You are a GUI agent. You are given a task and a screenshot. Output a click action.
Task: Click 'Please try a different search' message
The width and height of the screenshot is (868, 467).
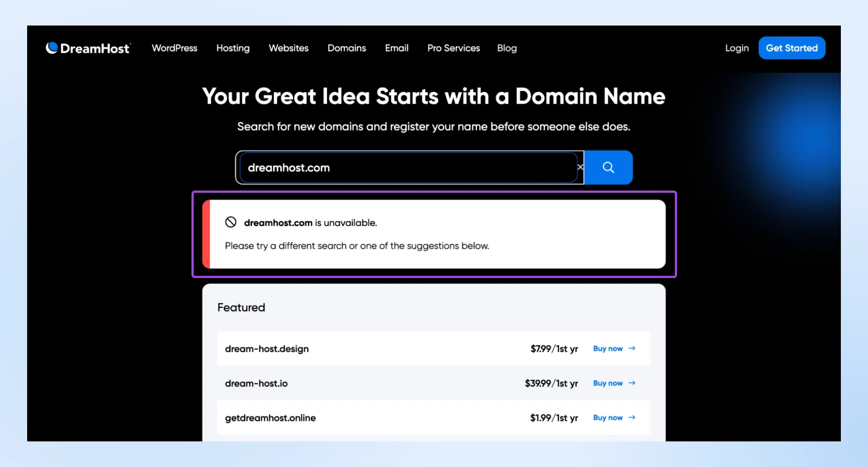coord(357,246)
